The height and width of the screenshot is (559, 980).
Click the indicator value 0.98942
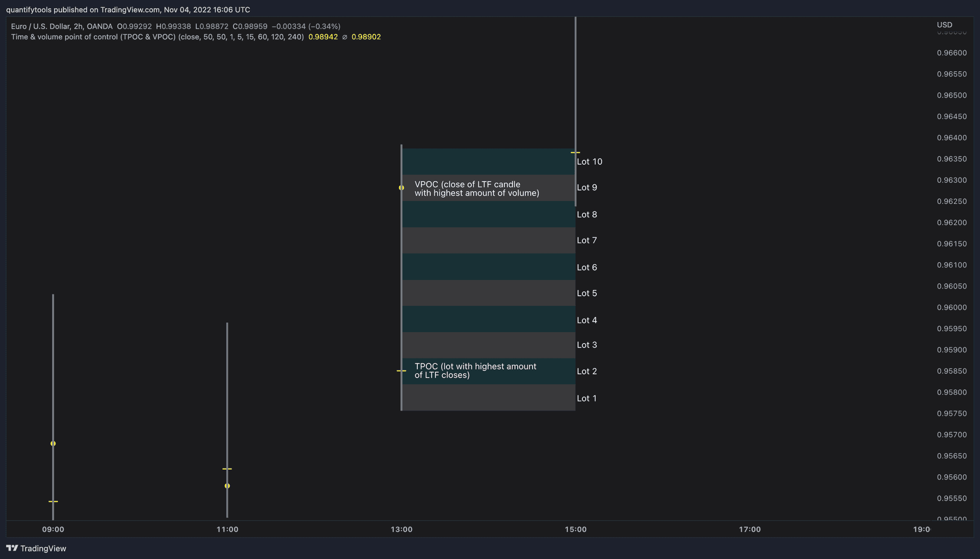pyautogui.click(x=323, y=36)
